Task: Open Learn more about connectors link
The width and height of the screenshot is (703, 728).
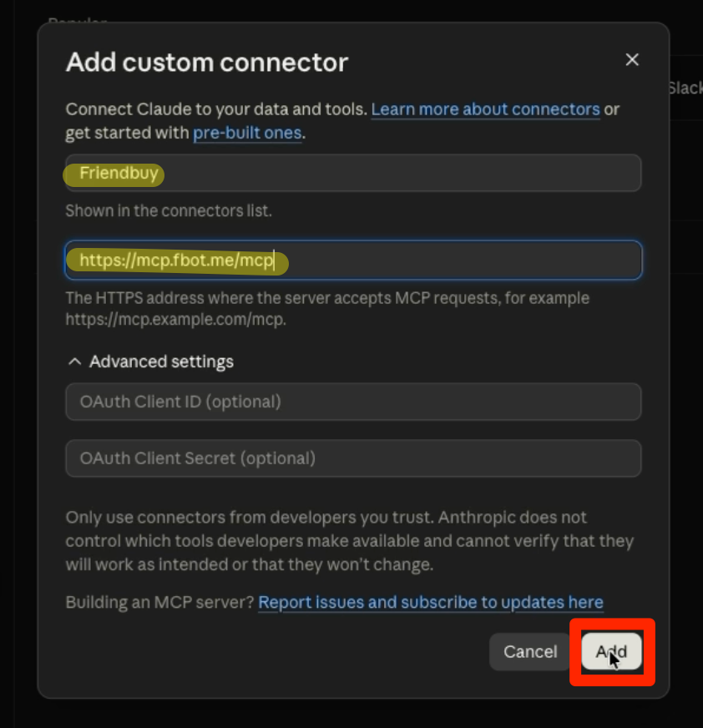Action: click(x=485, y=109)
